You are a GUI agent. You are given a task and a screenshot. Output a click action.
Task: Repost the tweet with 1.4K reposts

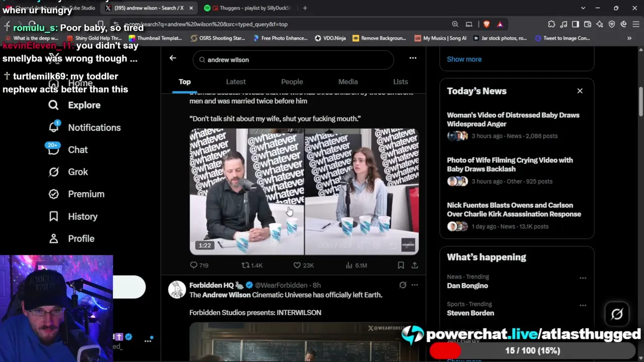pyautogui.click(x=252, y=265)
